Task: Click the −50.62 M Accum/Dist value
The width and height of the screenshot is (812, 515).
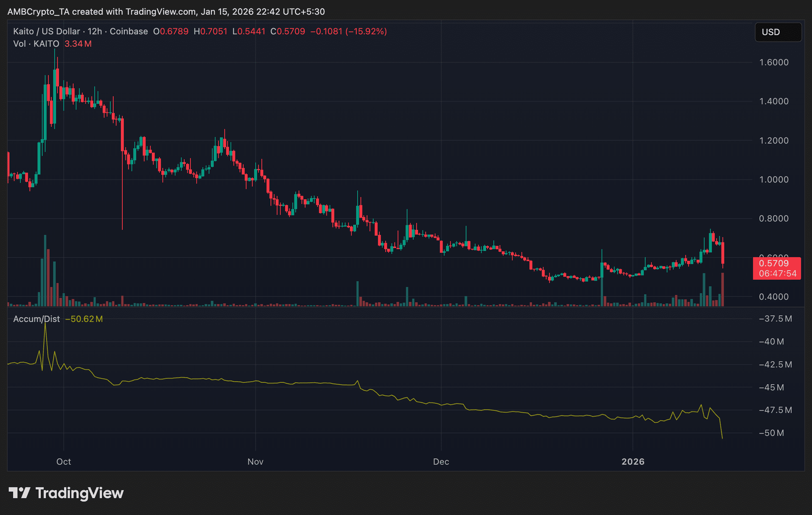Action: [x=84, y=319]
